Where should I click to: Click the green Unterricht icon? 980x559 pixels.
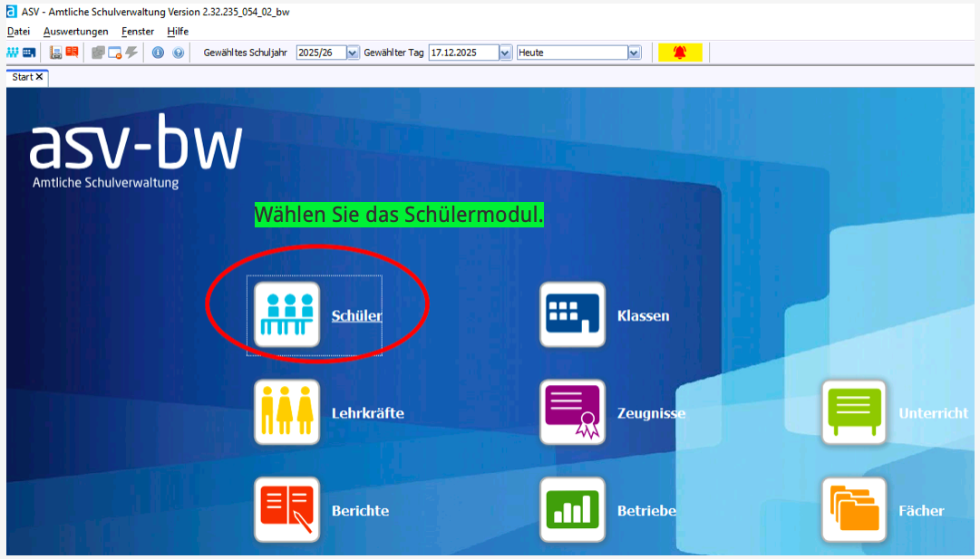(854, 412)
